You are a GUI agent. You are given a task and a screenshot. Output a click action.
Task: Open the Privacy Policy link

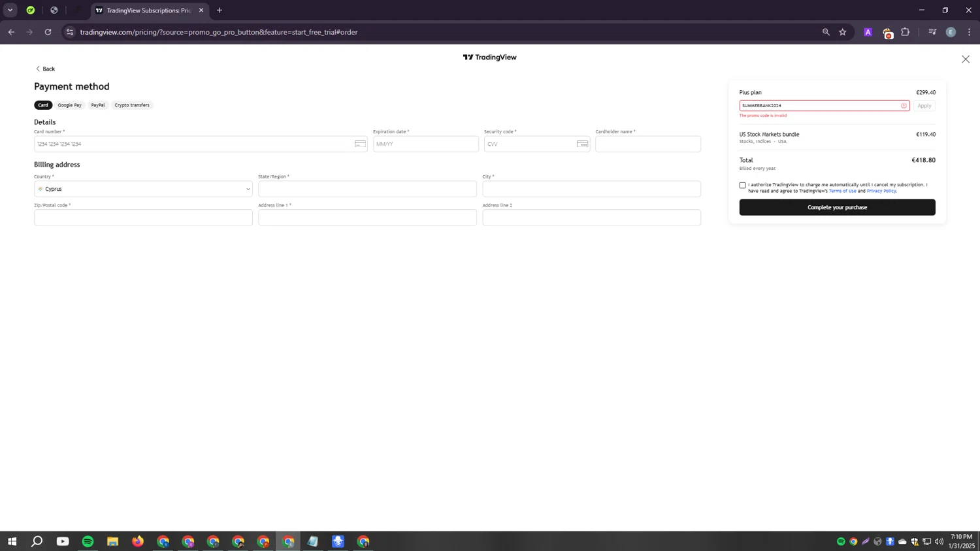coord(881,191)
